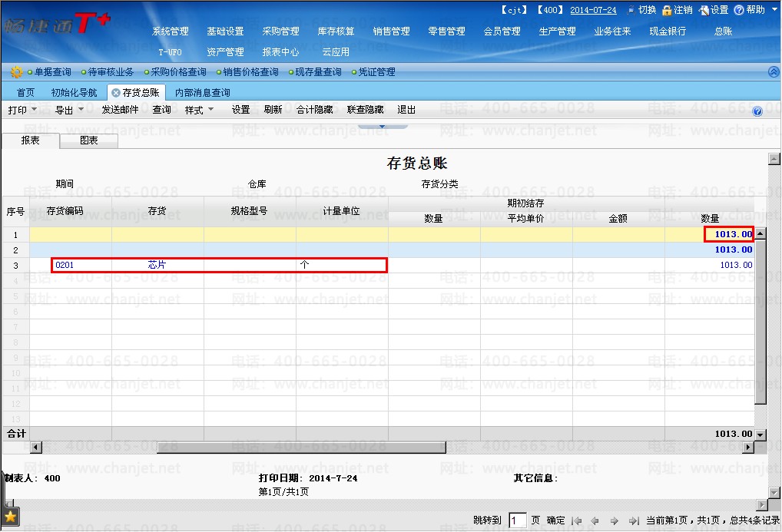
Task: Click 发送邮件 in toolbar
Action: (x=120, y=110)
